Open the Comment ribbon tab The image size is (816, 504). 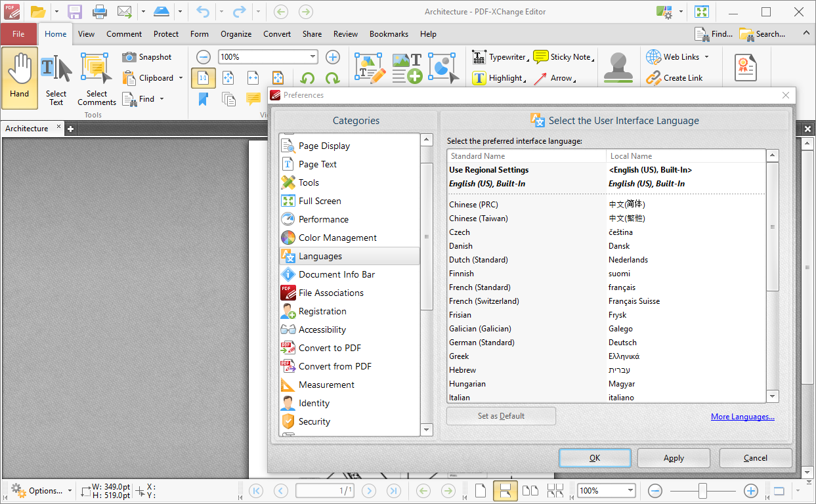tap(124, 34)
